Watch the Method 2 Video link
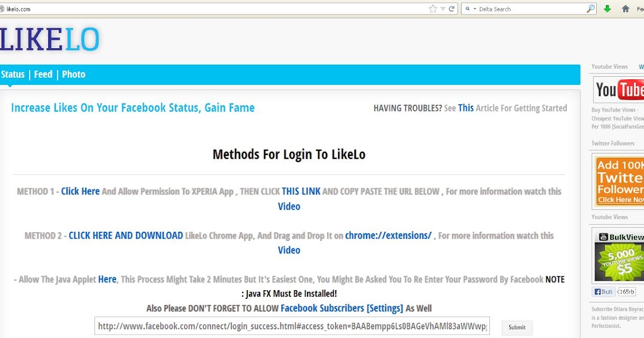Viewport: 644px width, 338px height. tap(289, 250)
